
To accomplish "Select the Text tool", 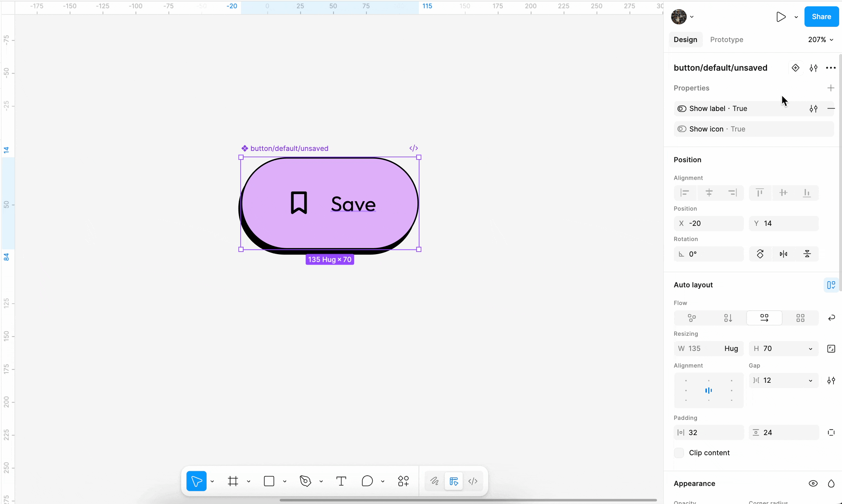I will tap(341, 481).
